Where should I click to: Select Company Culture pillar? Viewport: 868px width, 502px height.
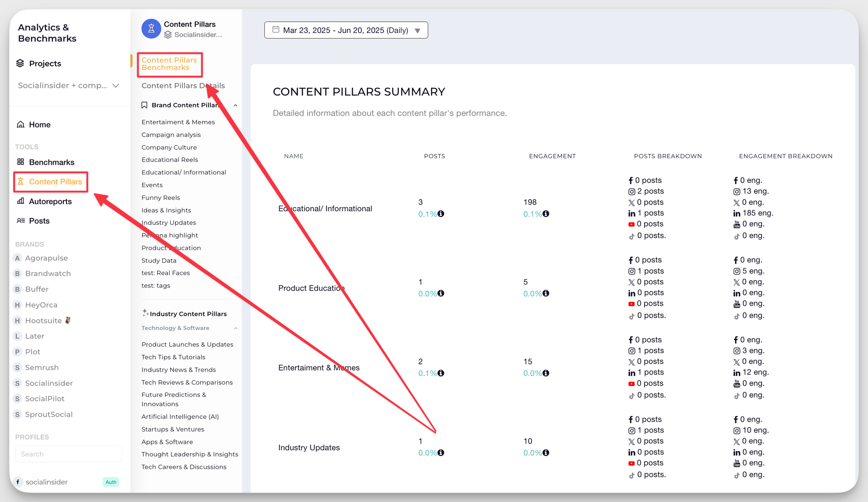pyautogui.click(x=169, y=147)
